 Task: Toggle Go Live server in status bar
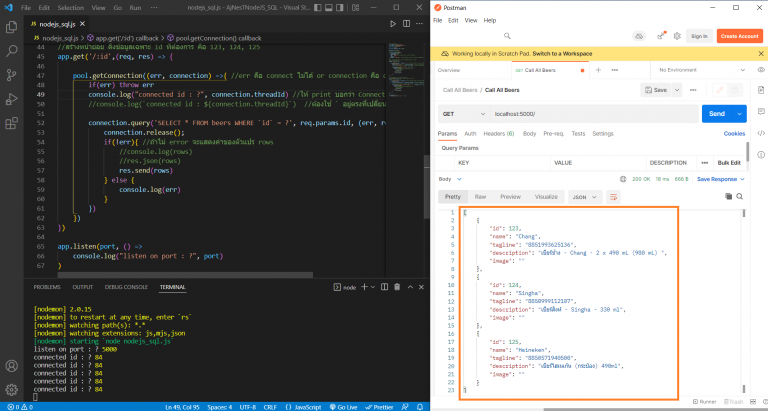coord(341,405)
